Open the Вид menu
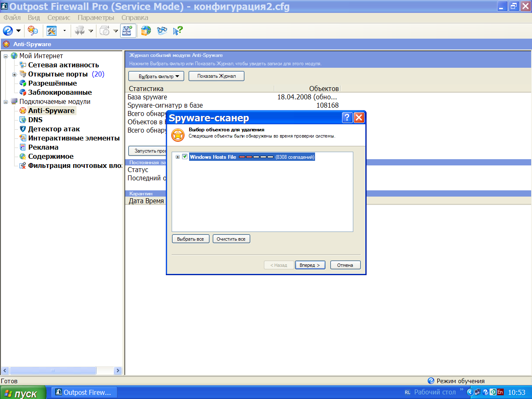Image resolution: width=532 pixels, height=399 pixels. (x=34, y=17)
